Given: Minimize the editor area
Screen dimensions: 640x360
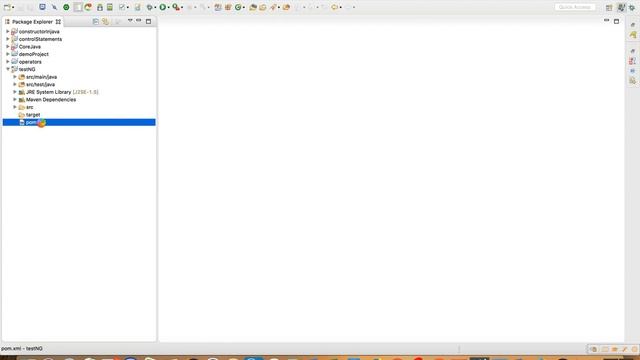Looking at the screenshot, I should 607,20.
